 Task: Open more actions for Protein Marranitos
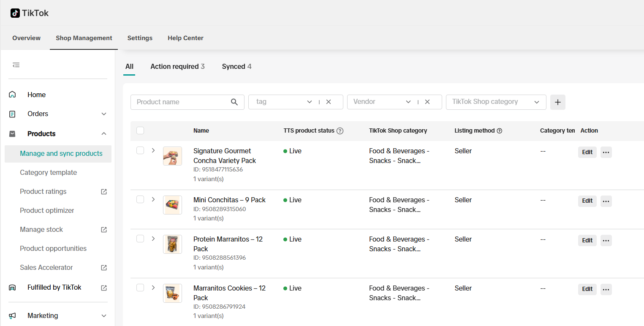(x=606, y=240)
